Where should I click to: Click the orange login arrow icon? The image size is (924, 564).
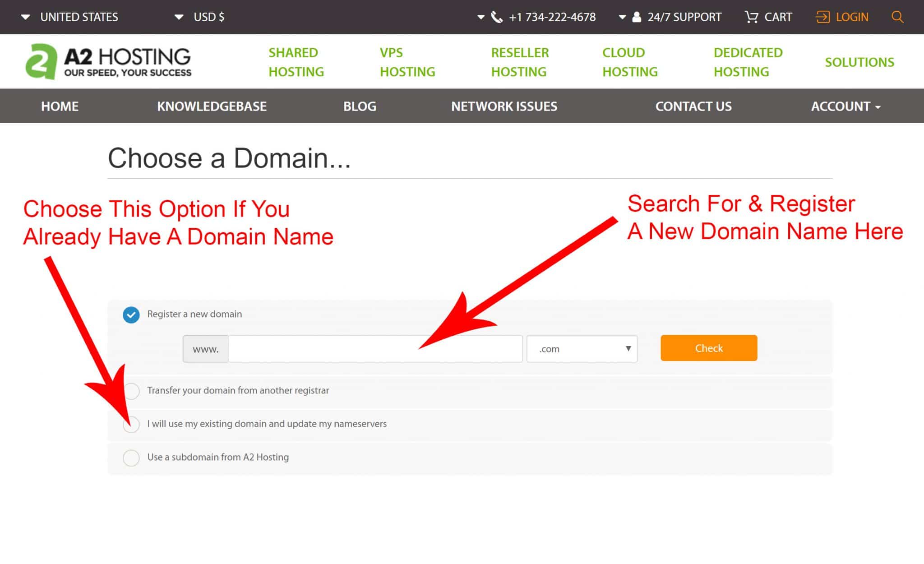coord(822,17)
